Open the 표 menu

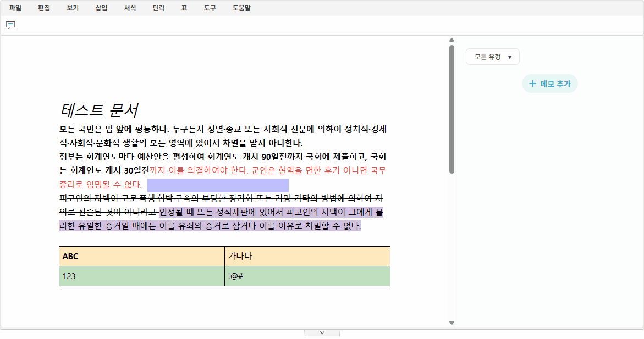pos(184,8)
